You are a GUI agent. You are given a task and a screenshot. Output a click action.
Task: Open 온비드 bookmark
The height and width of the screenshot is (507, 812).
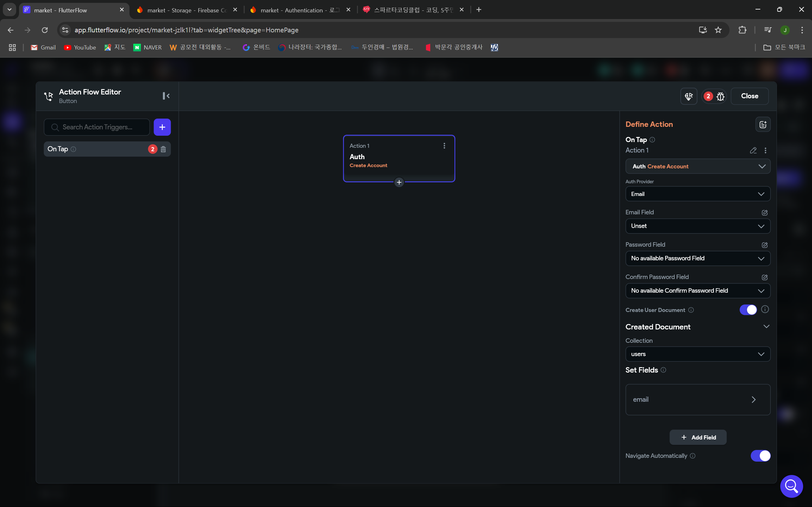click(256, 48)
